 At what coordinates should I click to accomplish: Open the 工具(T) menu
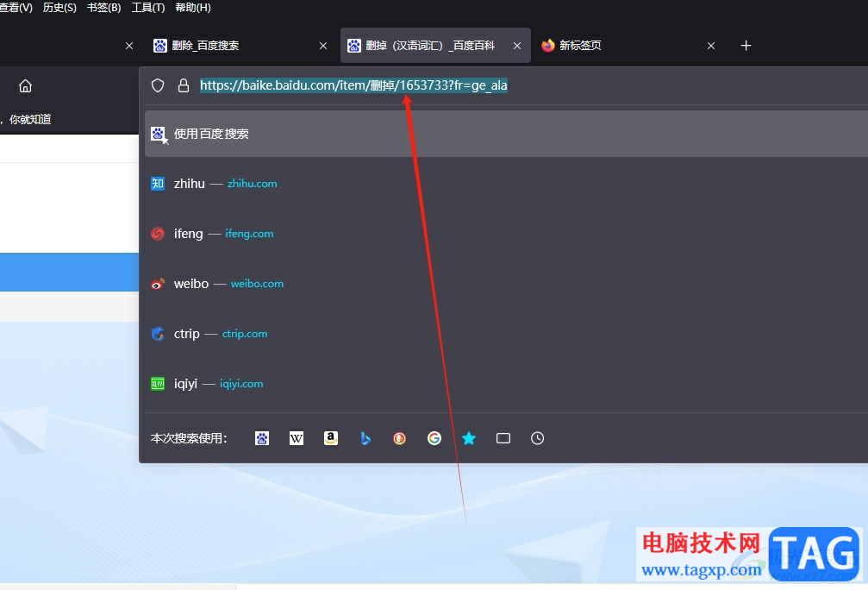tap(147, 8)
